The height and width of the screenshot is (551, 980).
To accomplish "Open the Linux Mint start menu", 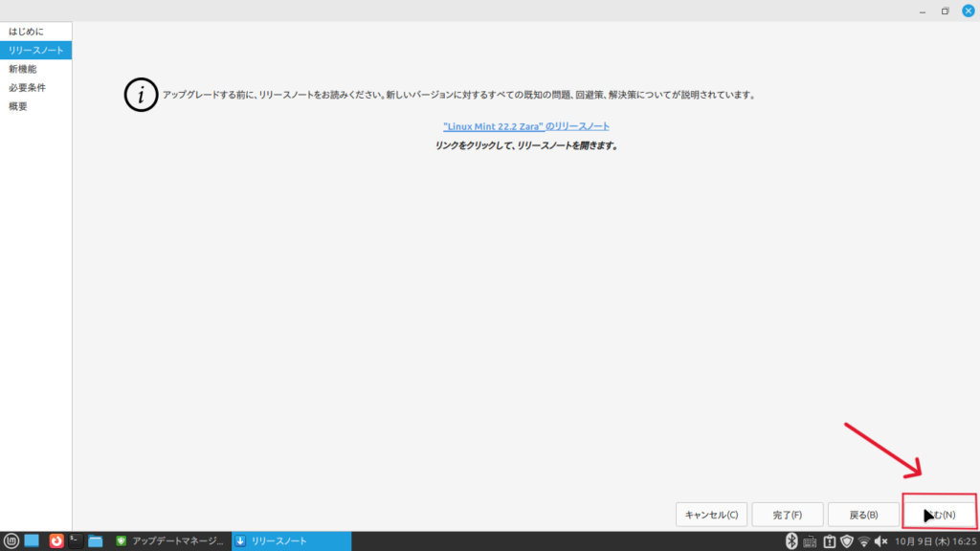I will tap(11, 540).
